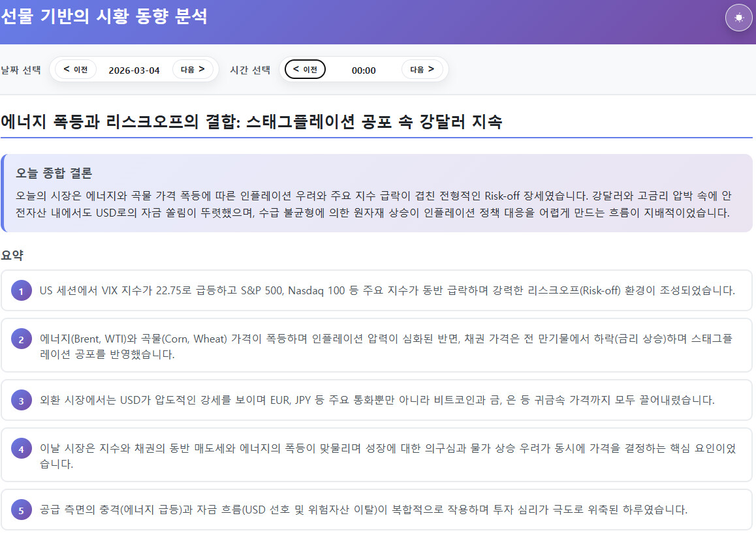756x535 pixels.
Task: Click the time value 00:00
Action: tap(364, 70)
